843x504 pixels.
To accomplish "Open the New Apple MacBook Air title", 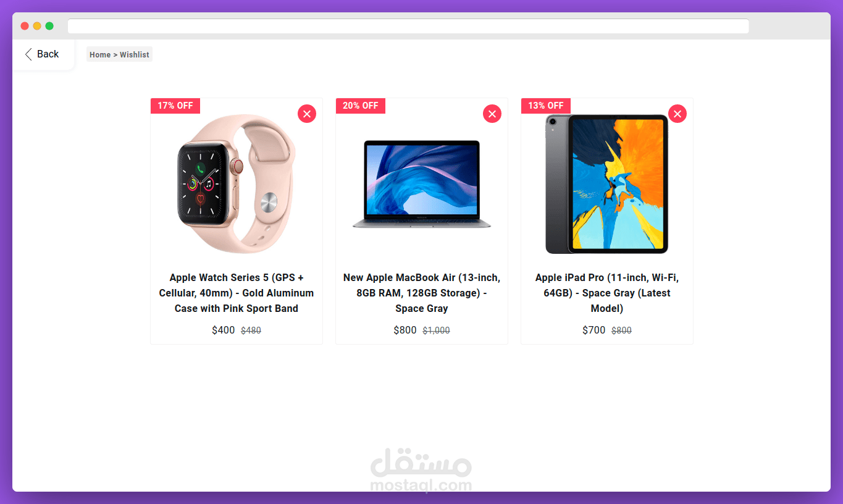I will point(422,293).
